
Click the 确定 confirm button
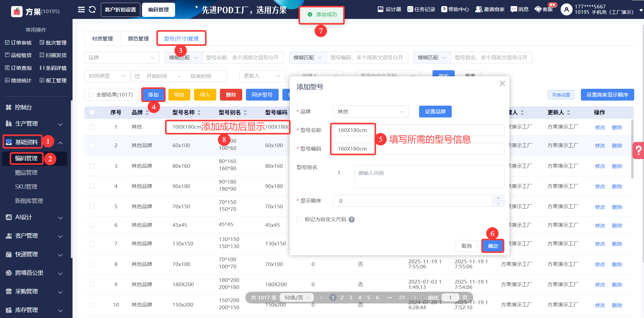pos(493,246)
